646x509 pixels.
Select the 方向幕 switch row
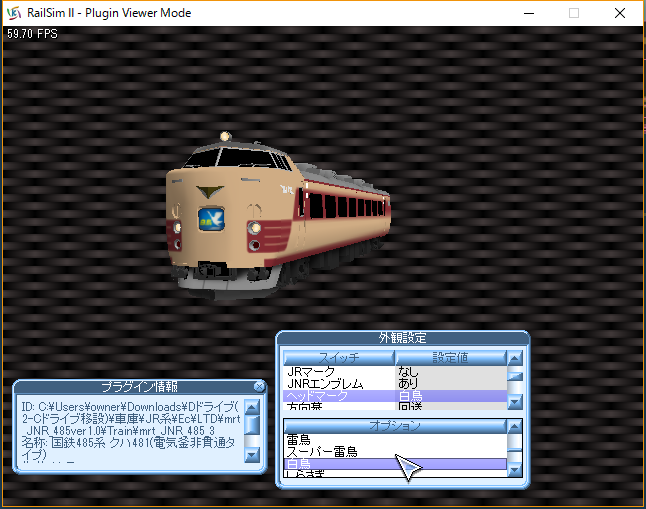pyautogui.click(x=395, y=406)
